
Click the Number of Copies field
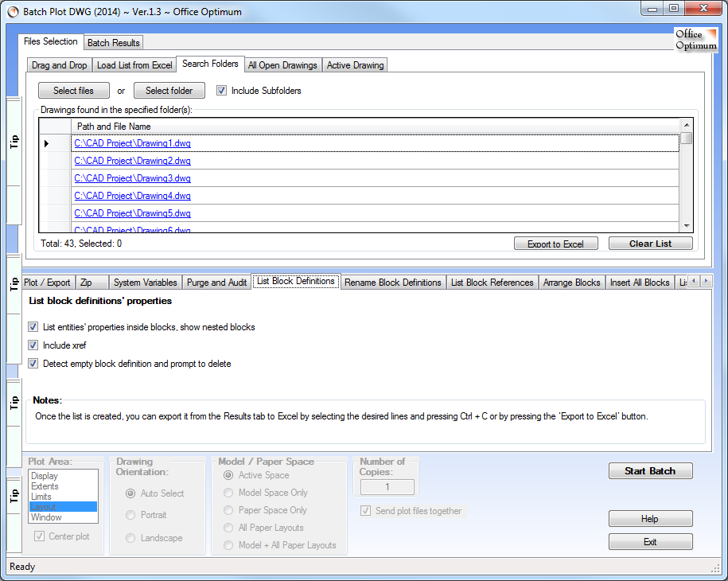coord(387,487)
